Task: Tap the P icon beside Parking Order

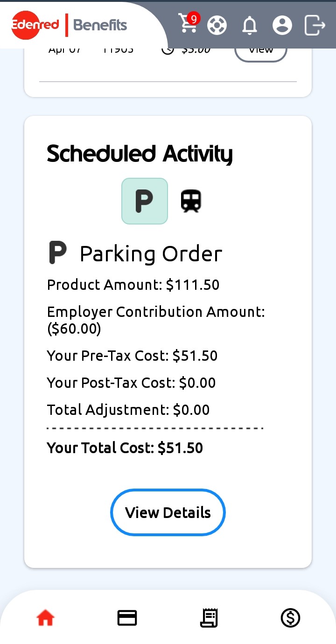Action: 58,253
